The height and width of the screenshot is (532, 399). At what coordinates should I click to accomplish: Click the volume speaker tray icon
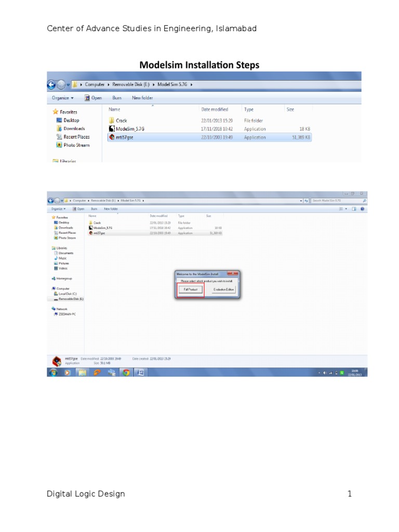325,373
